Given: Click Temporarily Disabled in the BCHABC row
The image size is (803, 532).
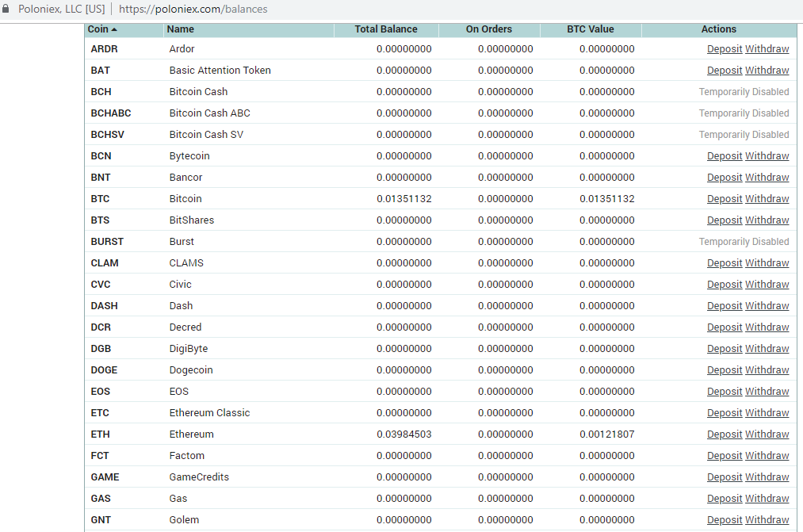Looking at the screenshot, I should click(744, 113).
